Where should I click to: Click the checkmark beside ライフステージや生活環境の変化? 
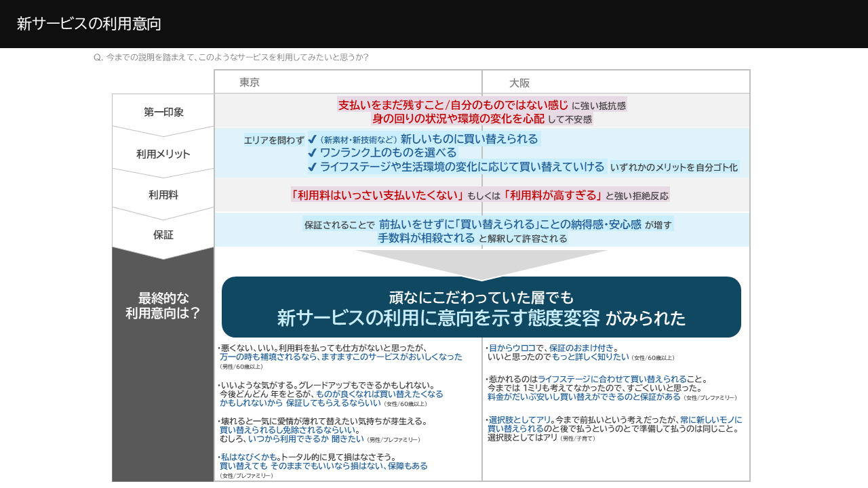(312, 167)
